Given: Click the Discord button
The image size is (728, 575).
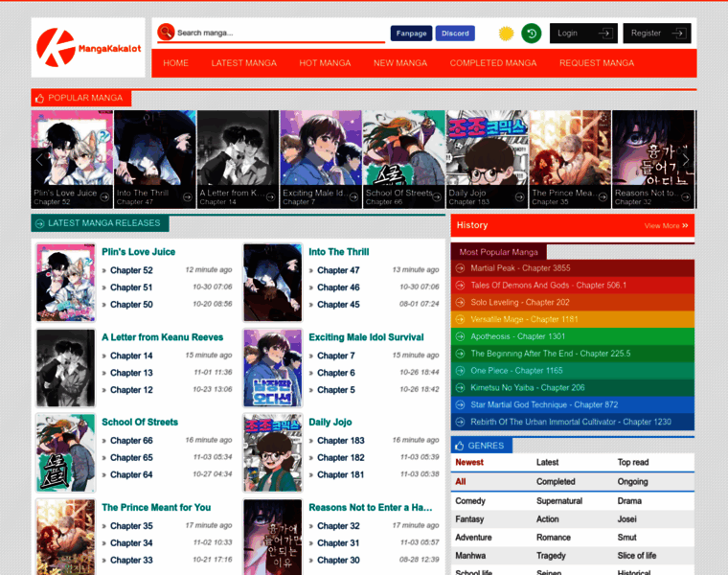Looking at the screenshot, I should (x=455, y=34).
